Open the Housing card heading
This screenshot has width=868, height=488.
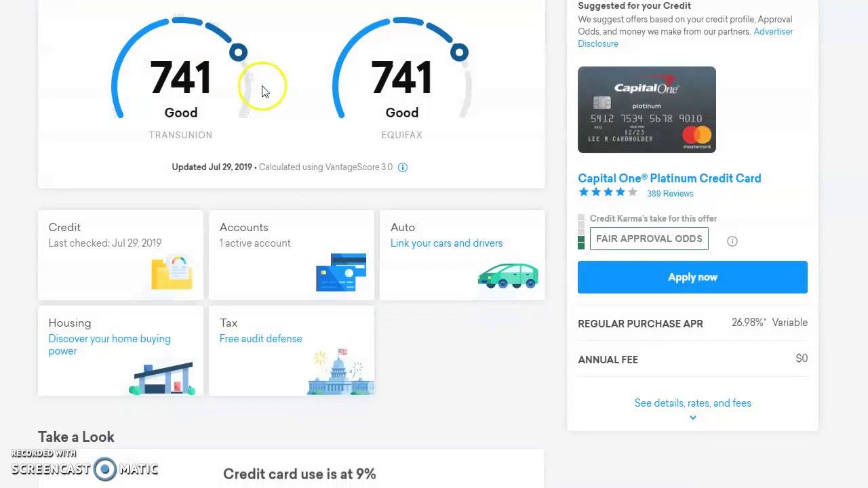(x=69, y=323)
